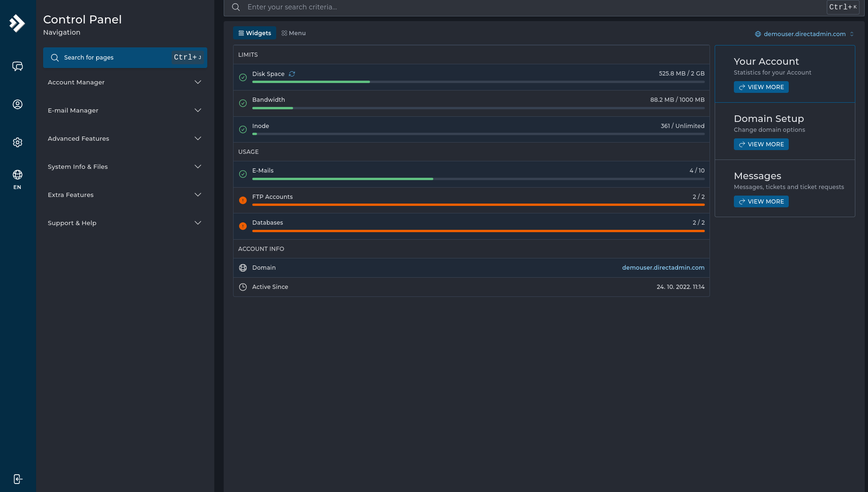This screenshot has height=492, width=868.
Task: Click the Databases usage bar
Action: tap(478, 231)
